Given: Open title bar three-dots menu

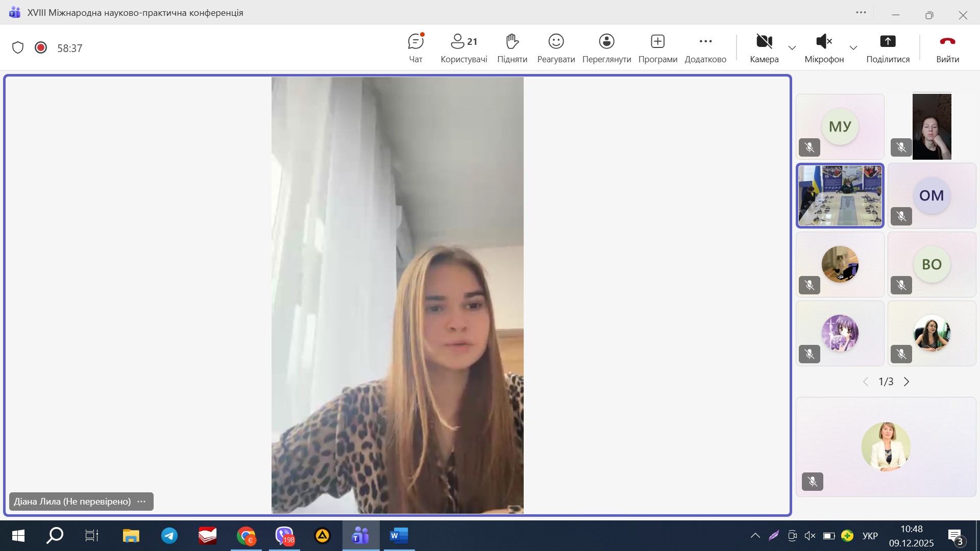Looking at the screenshot, I should tap(861, 13).
